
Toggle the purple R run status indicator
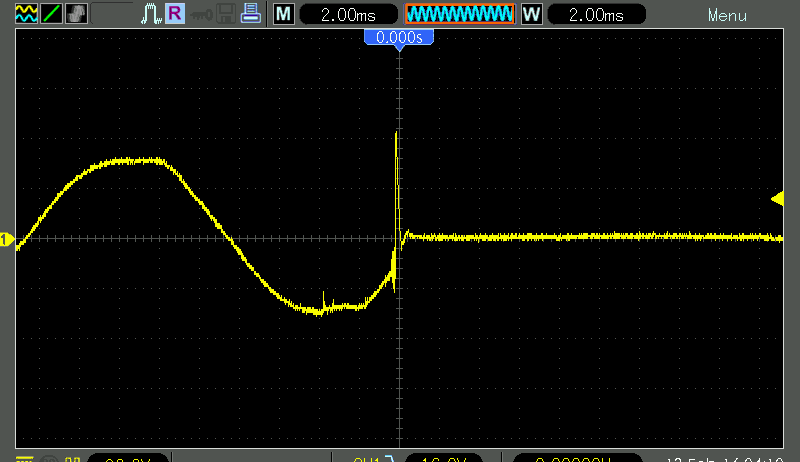[x=175, y=14]
